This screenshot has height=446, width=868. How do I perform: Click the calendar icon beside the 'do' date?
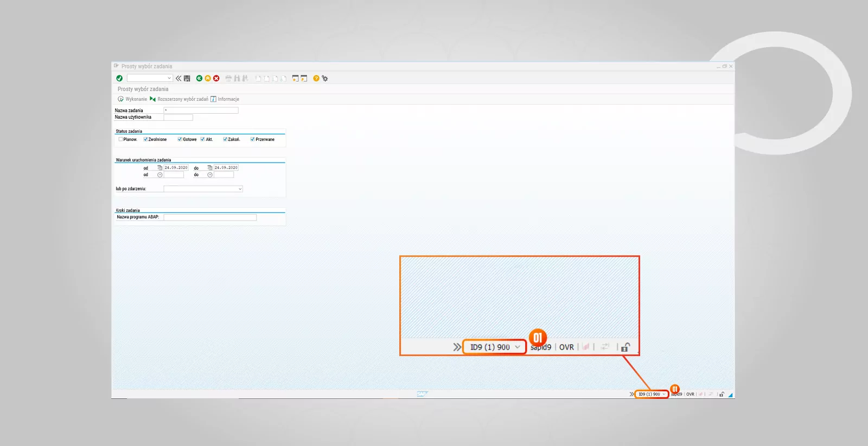(x=210, y=168)
